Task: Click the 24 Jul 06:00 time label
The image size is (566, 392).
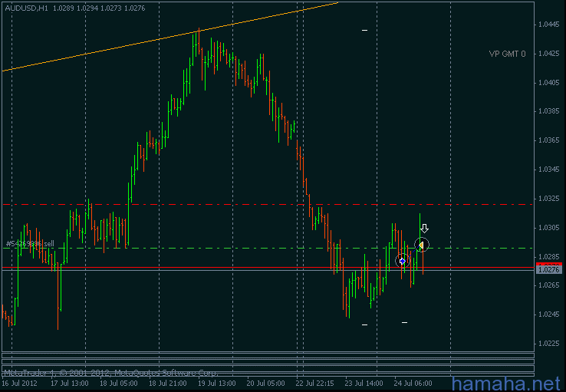Action: click(x=413, y=382)
